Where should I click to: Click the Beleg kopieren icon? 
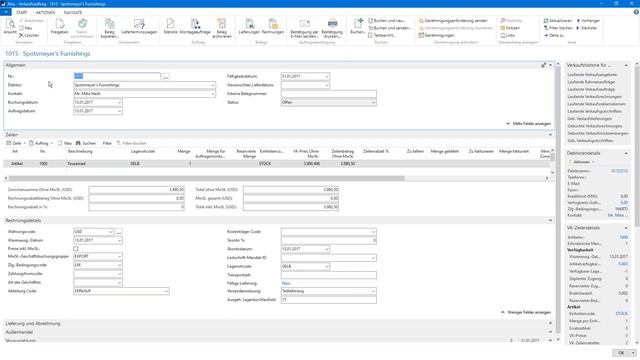(x=109, y=28)
